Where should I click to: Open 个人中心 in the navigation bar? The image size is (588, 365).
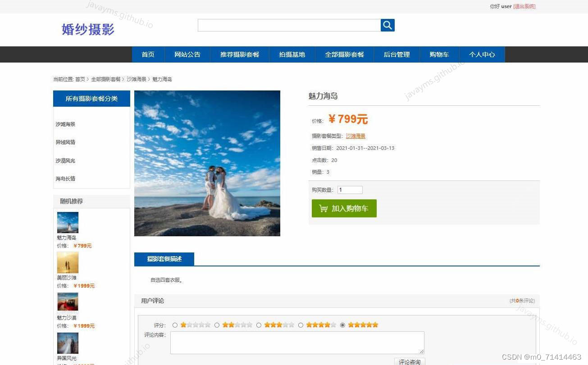[482, 54]
